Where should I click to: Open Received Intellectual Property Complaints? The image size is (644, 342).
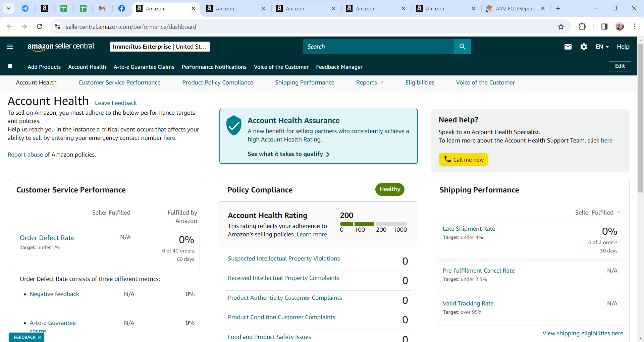click(283, 278)
